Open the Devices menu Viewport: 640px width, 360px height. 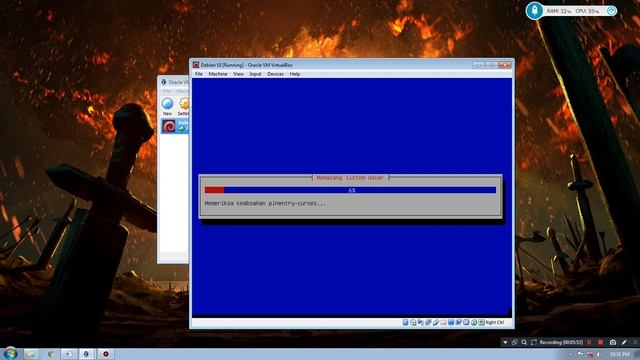[276, 74]
